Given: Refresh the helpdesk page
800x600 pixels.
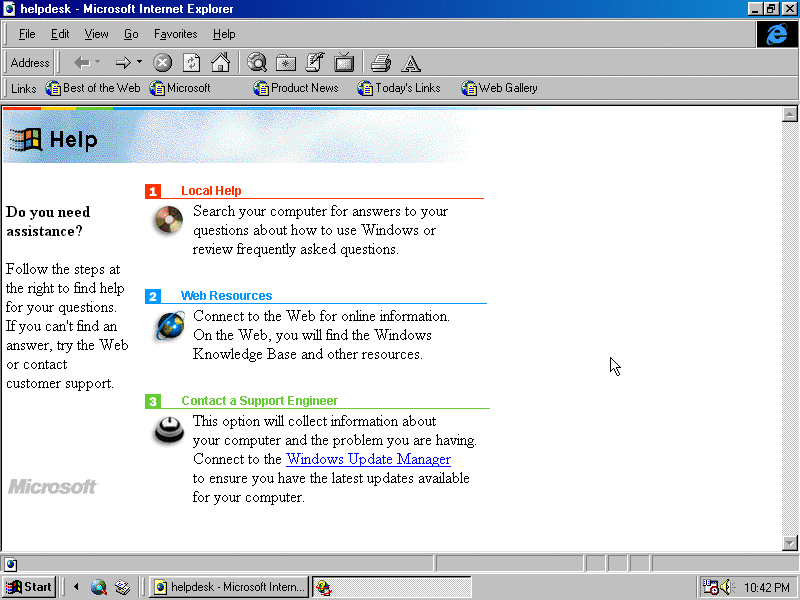Looking at the screenshot, I should click(x=191, y=63).
